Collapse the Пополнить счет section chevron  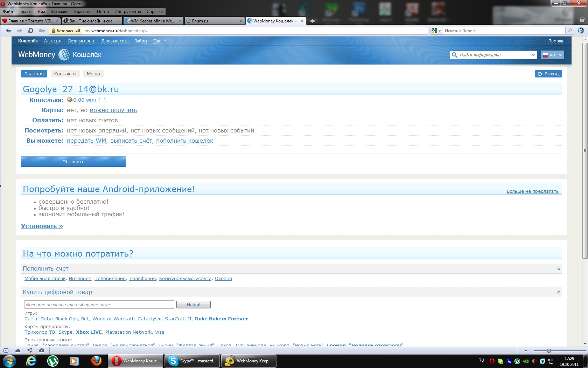tap(559, 269)
